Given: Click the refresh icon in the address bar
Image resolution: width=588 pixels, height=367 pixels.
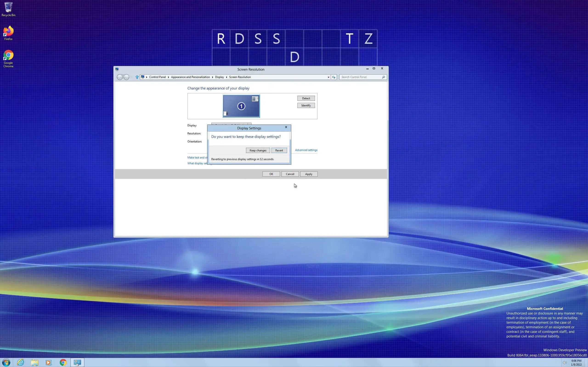Looking at the screenshot, I should click(x=334, y=77).
